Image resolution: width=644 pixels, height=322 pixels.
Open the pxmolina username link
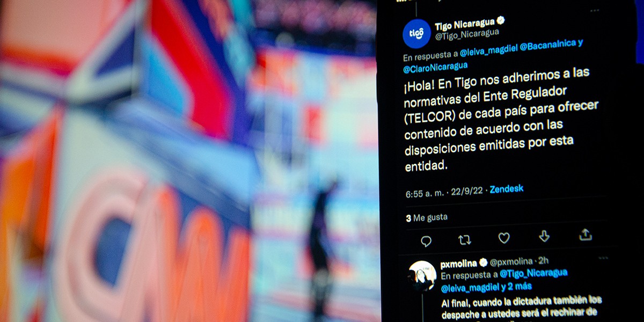458,264
